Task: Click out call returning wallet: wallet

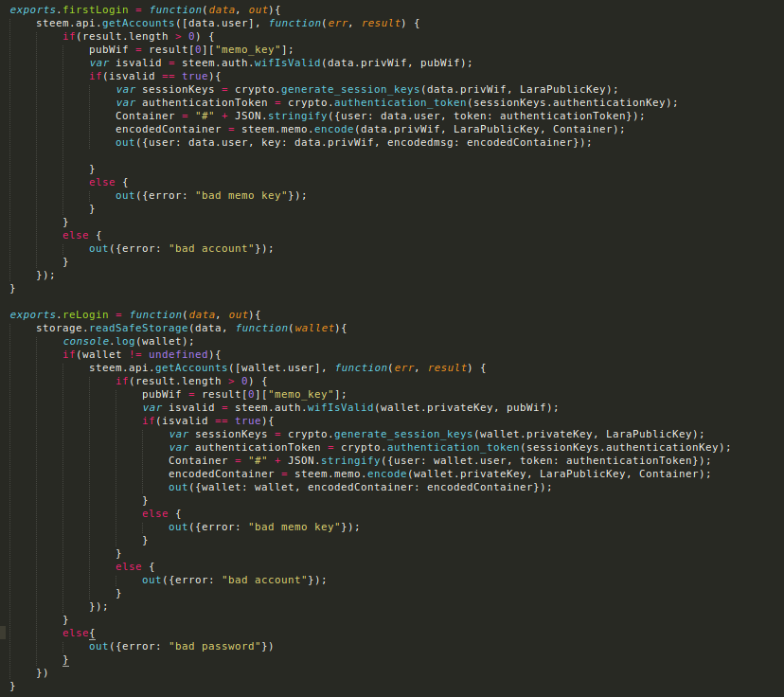Action: (x=360, y=487)
